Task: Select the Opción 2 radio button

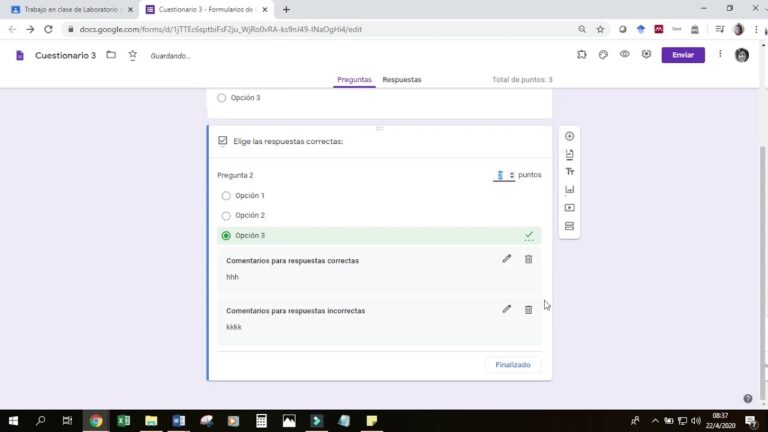Action: 226,216
